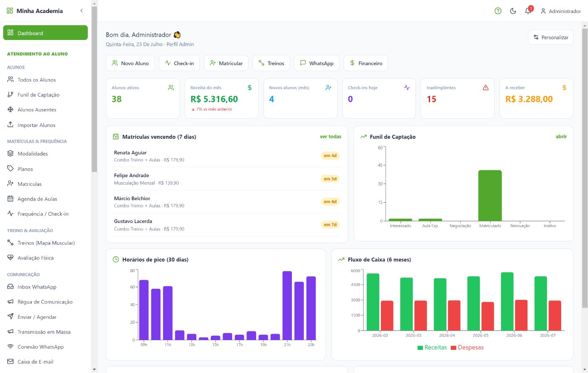Click the Inadimplentes warning triangle icon
588x373 pixels.
(486, 87)
